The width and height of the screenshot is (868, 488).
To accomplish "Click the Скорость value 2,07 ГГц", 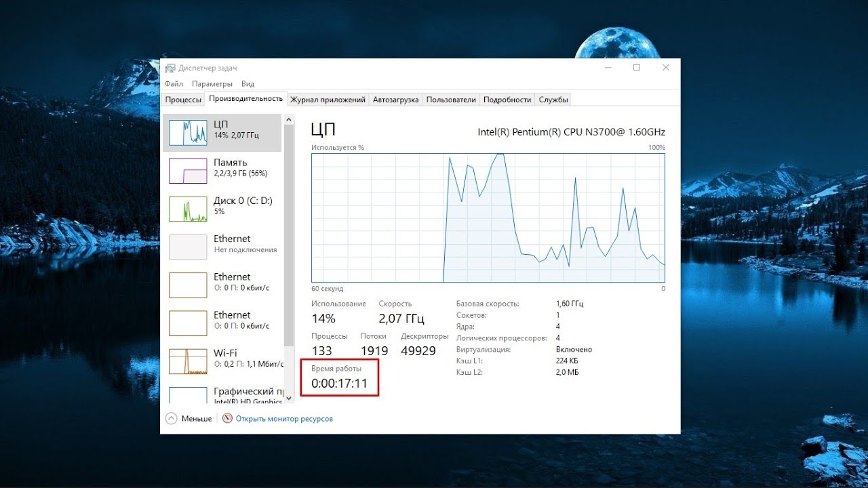I will pos(401,319).
